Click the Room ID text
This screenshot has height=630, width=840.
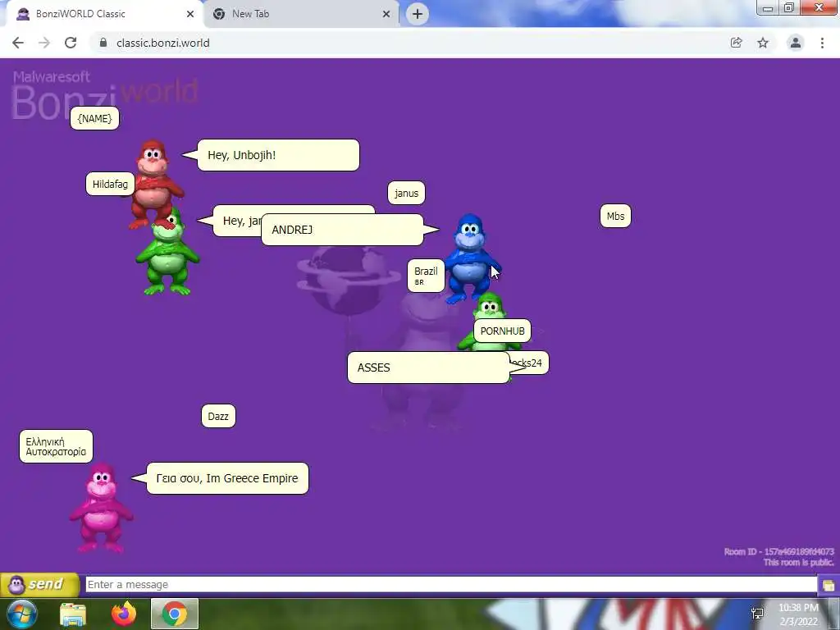[x=779, y=551]
